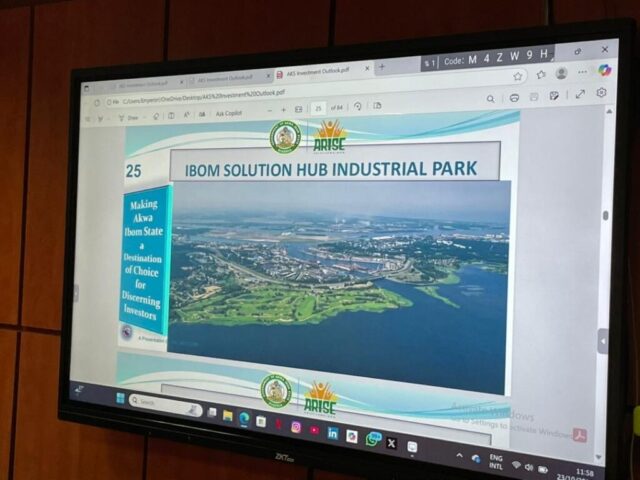Screen dimensions: 640x480
Task: Add this page to favorites with the star icon
Action: (518, 75)
